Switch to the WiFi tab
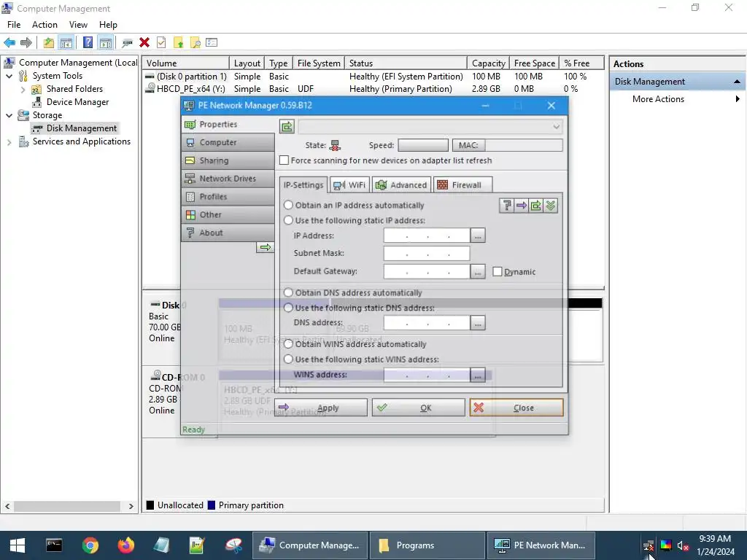Viewport: 747px width, 560px height. click(349, 185)
